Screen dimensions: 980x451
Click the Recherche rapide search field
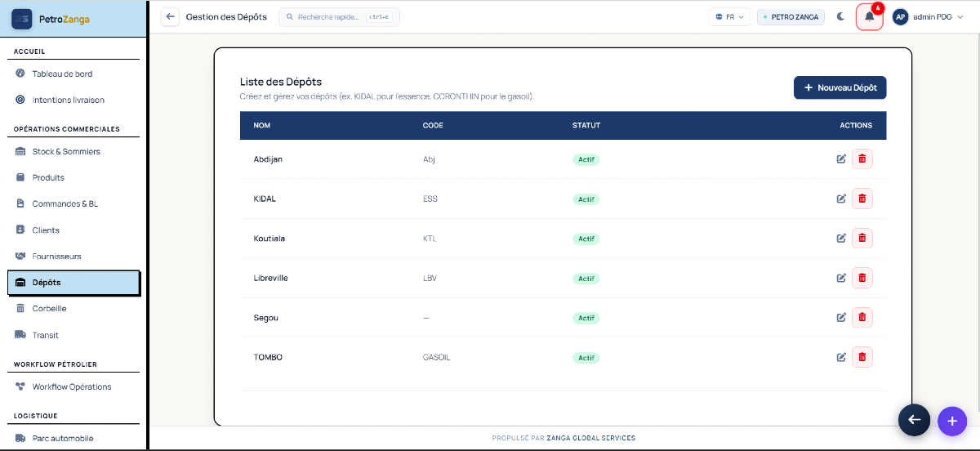pos(339,16)
